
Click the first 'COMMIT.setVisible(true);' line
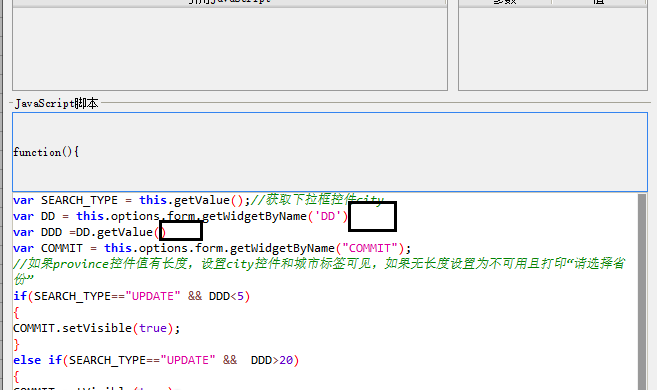(x=97, y=328)
